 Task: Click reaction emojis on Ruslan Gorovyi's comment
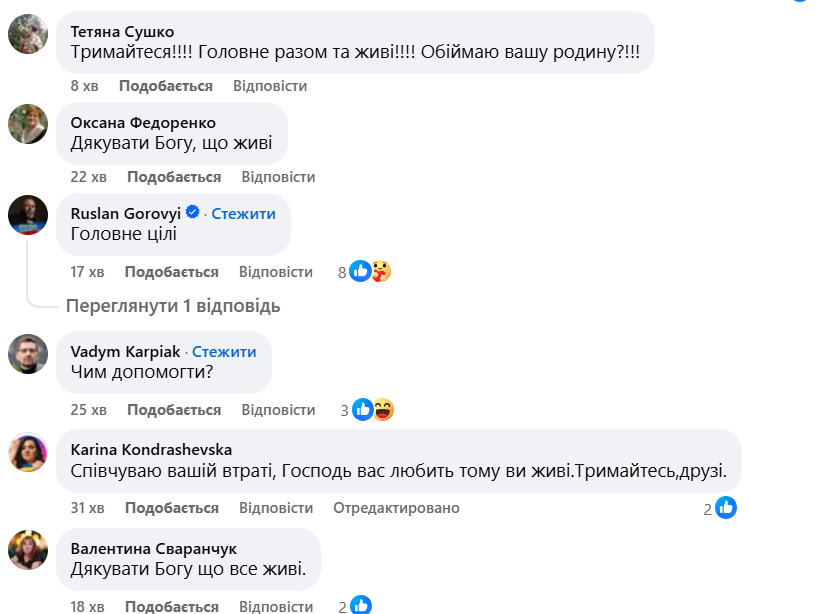pyautogui.click(x=370, y=271)
